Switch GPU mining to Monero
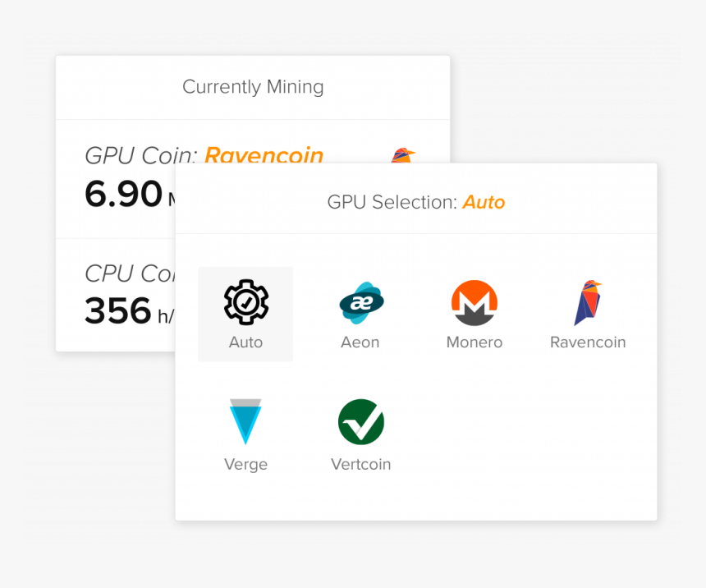The height and width of the screenshot is (588, 706). pos(474,314)
